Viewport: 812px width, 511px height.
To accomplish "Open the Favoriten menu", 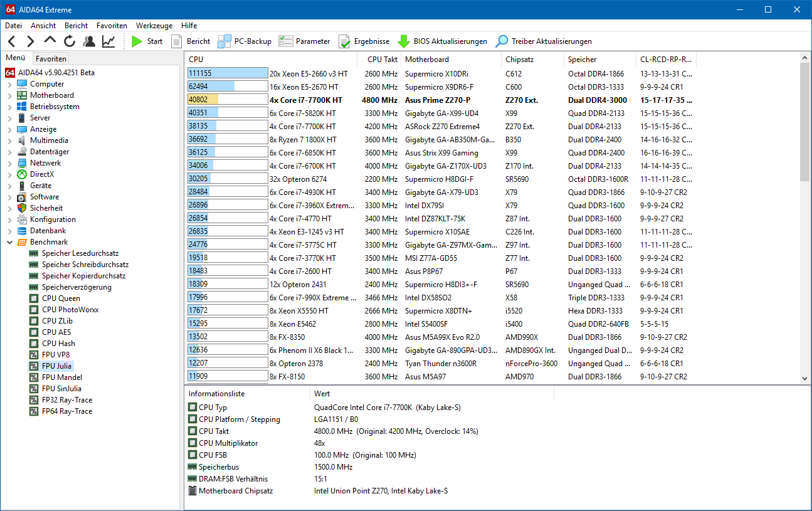I will 112,26.
